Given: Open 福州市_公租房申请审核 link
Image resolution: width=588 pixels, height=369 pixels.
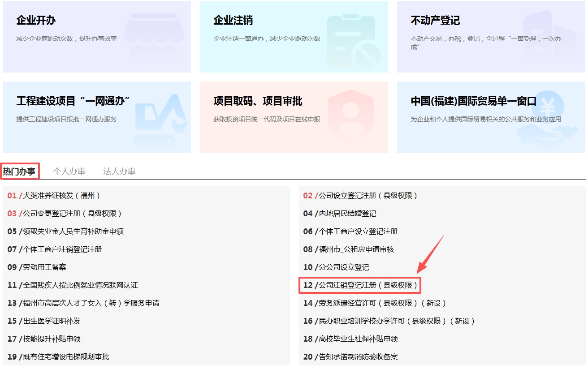Looking at the screenshot, I should [356, 249].
